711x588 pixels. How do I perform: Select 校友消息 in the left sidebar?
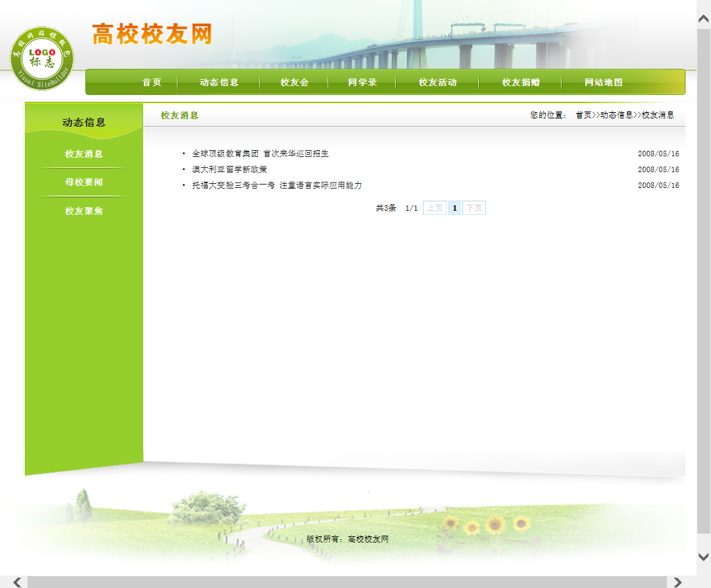tap(84, 154)
